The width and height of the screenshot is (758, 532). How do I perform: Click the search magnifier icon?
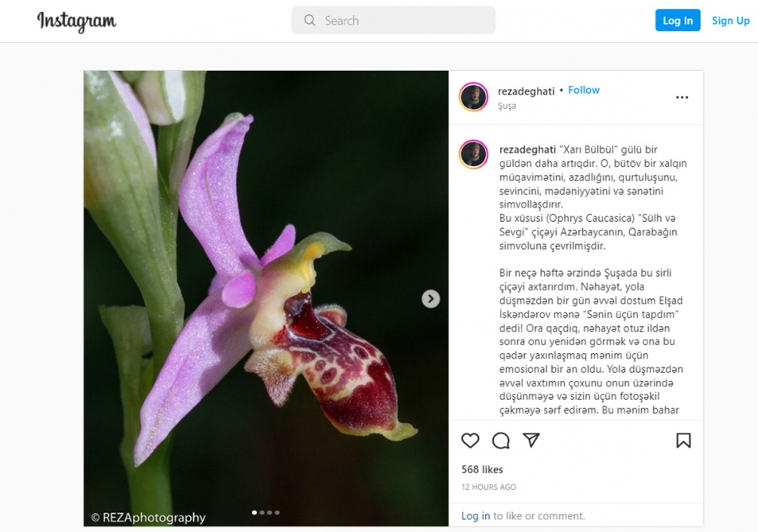[309, 21]
